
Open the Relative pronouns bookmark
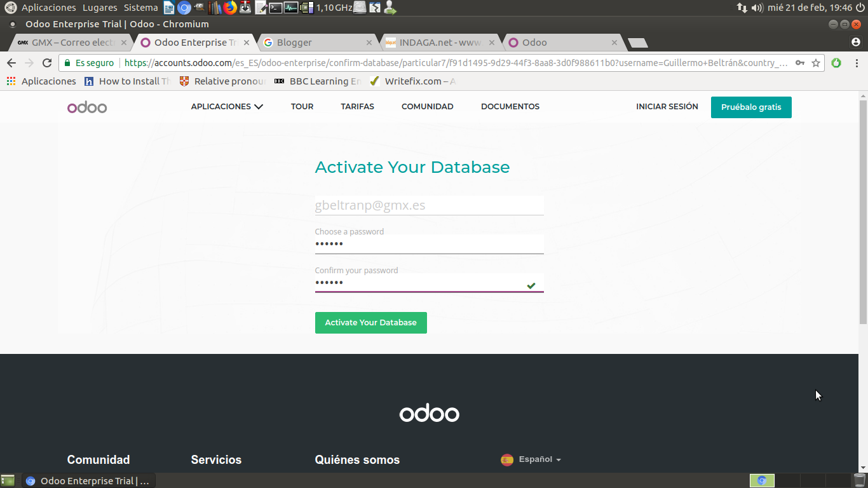223,81
